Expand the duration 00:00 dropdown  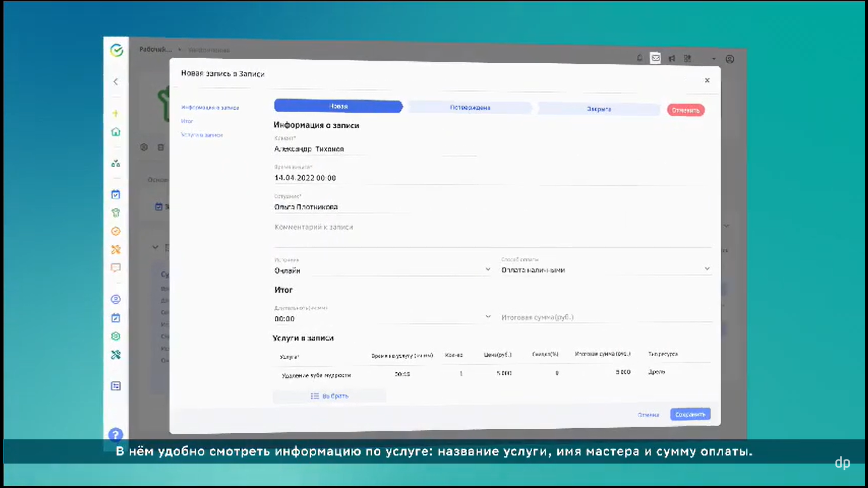point(488,317)
